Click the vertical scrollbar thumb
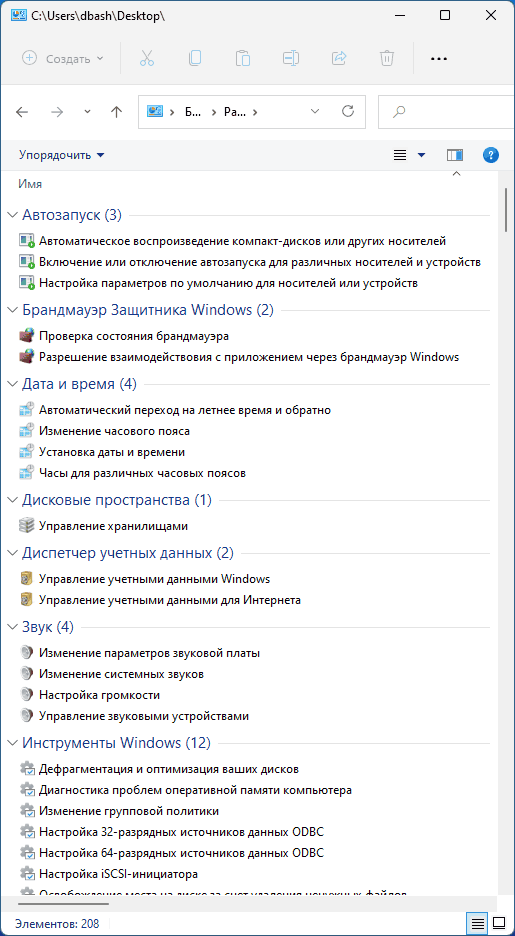This screenshot has width=515, height=936. [x=506, y=210]
